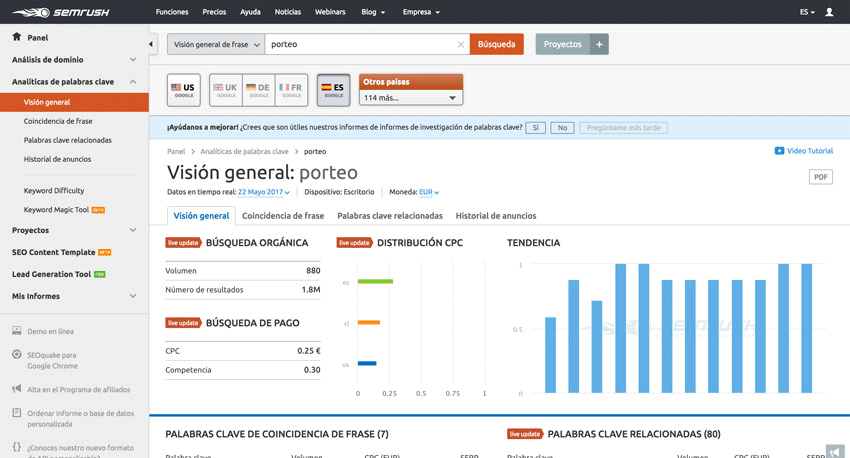The width and height of the screenshot is (850, 458).
Task: Open sidebar Coincidencia de frase item
Action: [x=58, y=121]
